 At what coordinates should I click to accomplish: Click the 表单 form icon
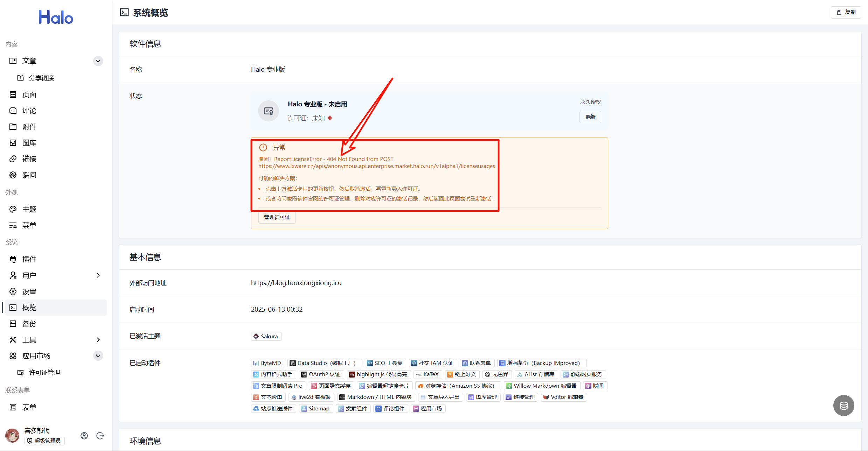13,407
